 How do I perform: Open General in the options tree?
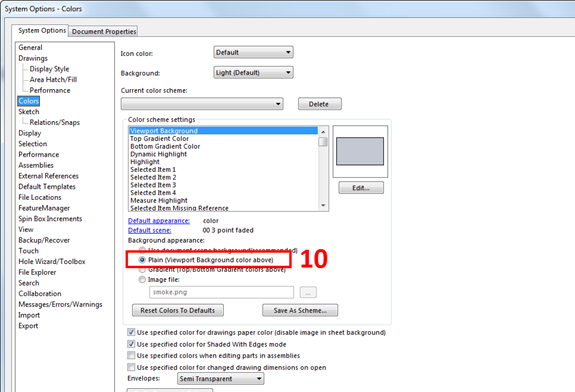click(x=30, y=47)
